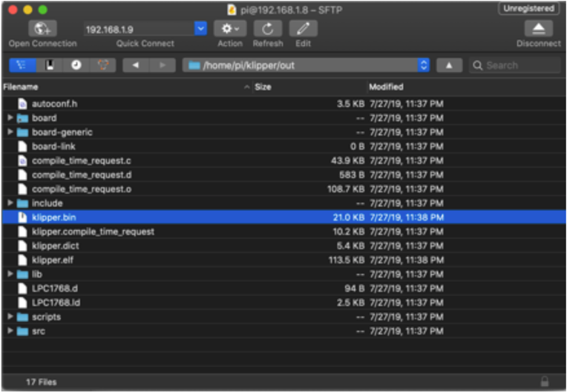Click the Edit pencil icon

pos(303,29)
